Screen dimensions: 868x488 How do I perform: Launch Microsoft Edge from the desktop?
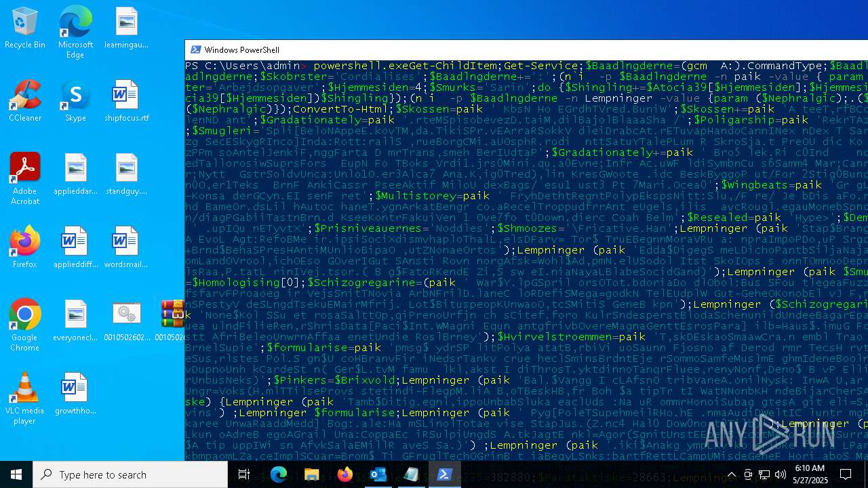pos(75,31)
